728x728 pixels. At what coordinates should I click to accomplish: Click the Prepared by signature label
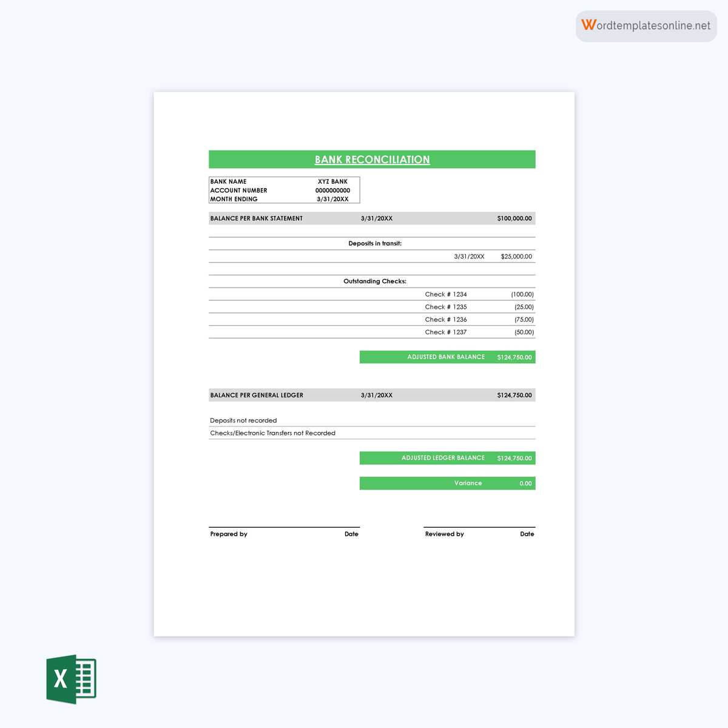pos(229,534)
